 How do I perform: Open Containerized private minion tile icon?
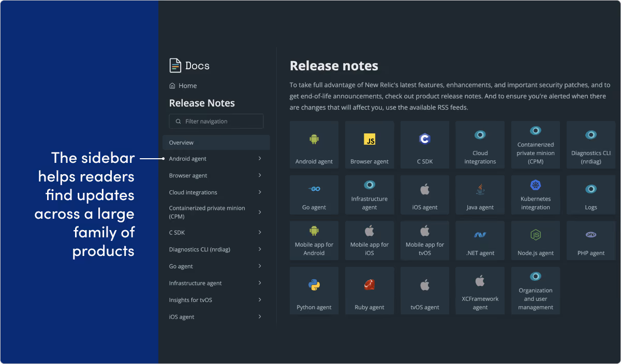[x=536, y=131]
